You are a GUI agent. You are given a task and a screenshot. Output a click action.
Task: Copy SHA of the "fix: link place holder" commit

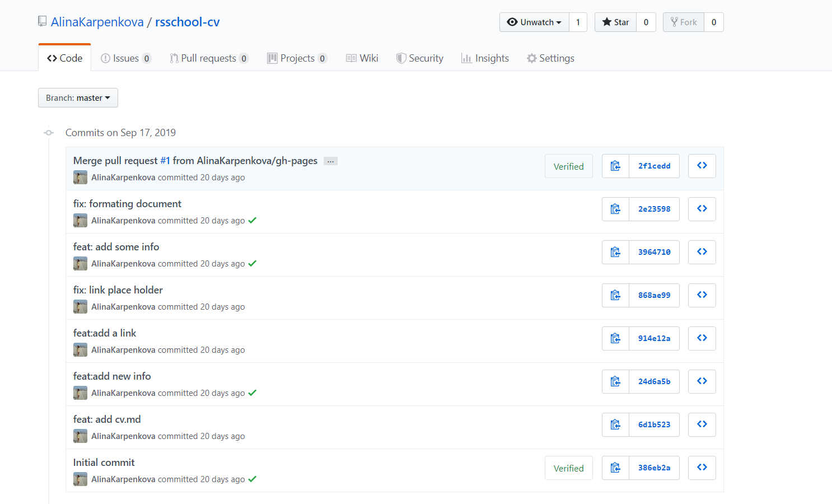pyautogui.click(x=615, y=295)
